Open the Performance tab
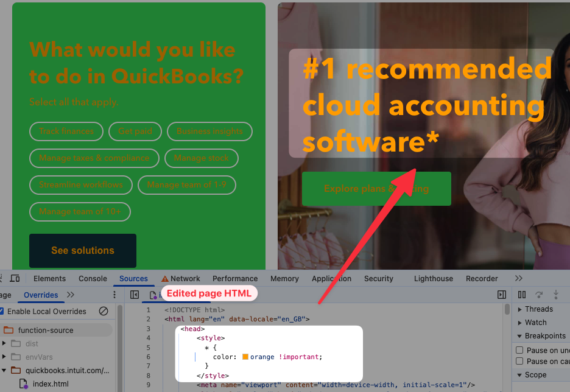Screen dimensions: 570x392 (235, 279)
